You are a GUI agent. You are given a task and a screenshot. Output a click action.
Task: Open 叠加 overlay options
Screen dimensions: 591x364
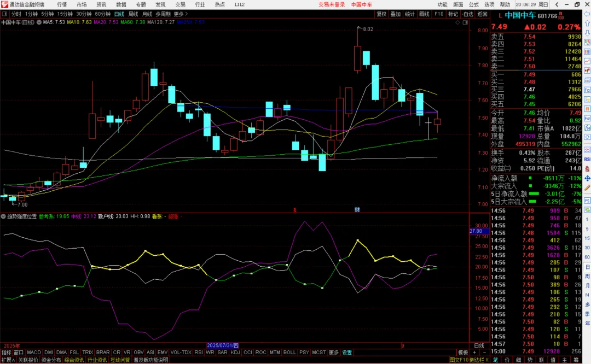396,14
